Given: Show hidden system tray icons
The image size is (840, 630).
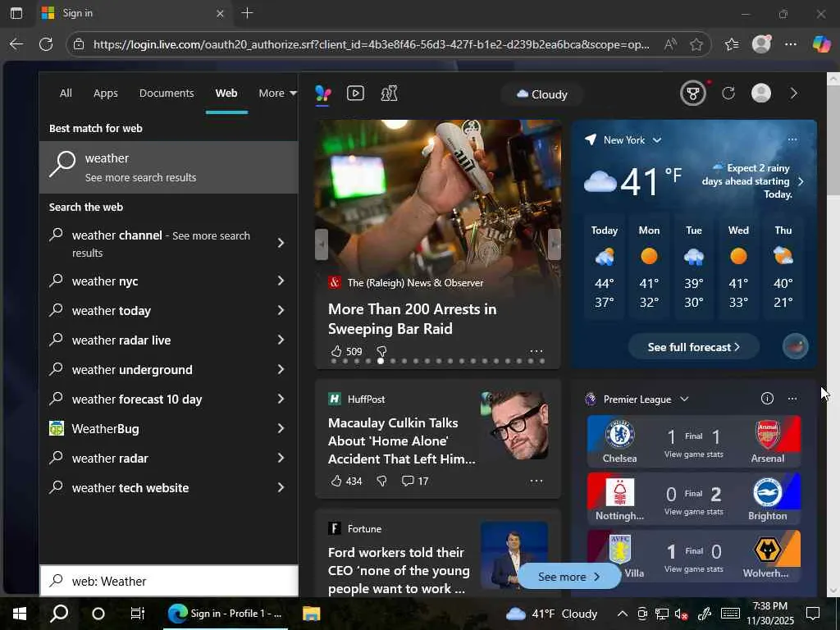Looking at the screenshot, I should click(622, 614).
